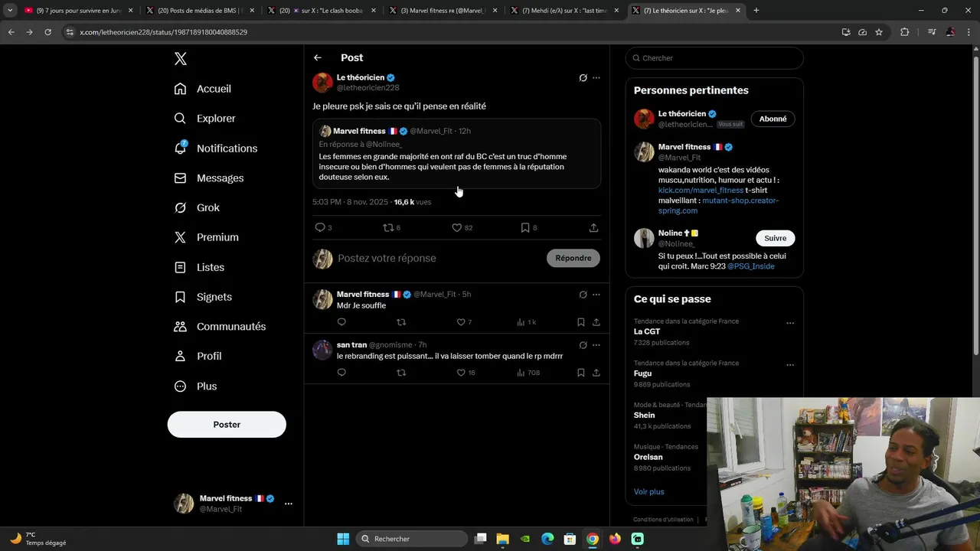
Task: Open Grok on Marvel fitness reply
Action: click(x=583, y=295)
